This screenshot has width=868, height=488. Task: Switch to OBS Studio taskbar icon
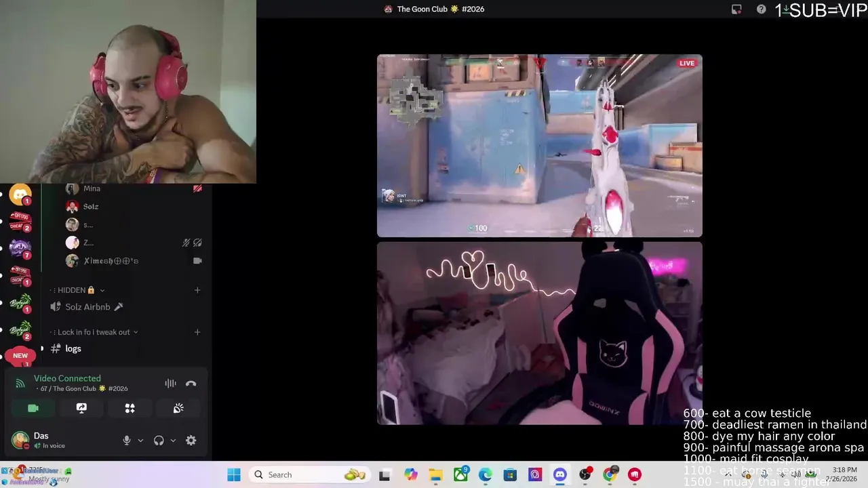click(x=585, y=474)
